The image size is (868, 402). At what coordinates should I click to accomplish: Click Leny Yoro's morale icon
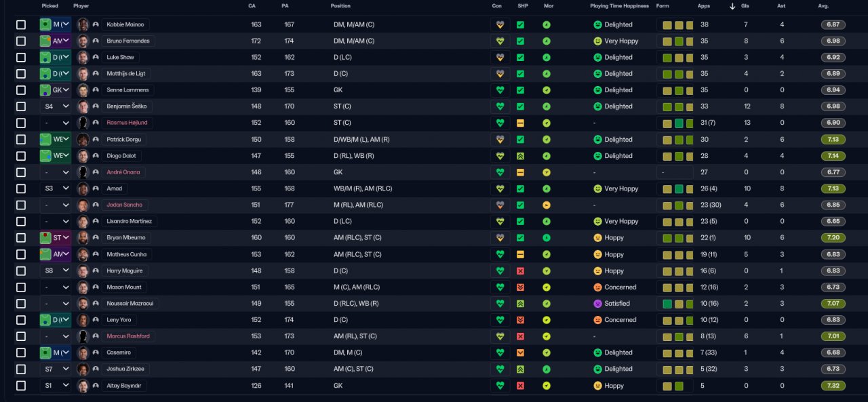pyautogui.click(x=547, y=320)
